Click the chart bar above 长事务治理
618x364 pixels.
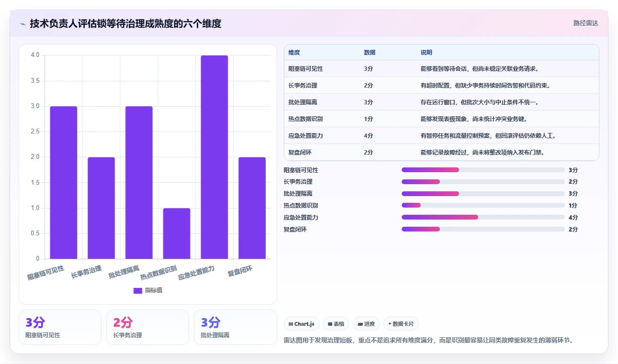tap(101, 208)
